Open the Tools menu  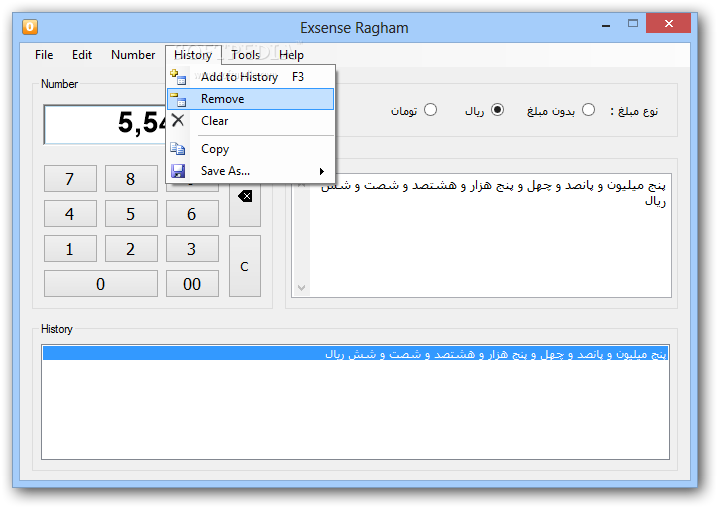point(245,55)
